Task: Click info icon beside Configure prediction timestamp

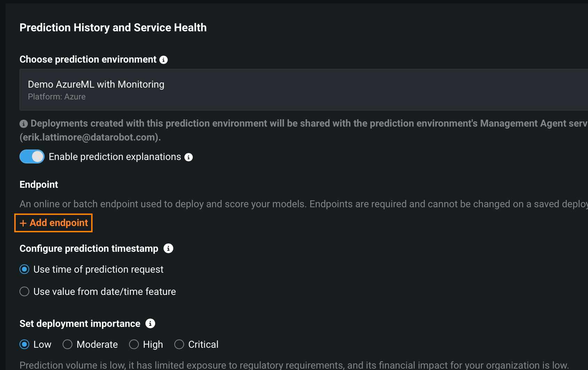Action: pos(168,248)
